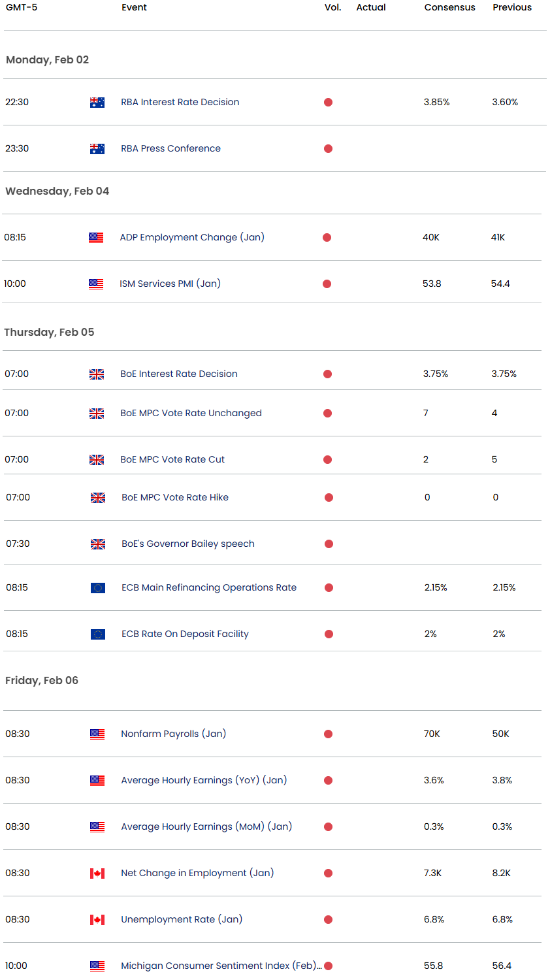550x980 pixels.
Task: Click the EU flag beside ECB Main Refinancing Operations Rate
Action: coord(98,587)
